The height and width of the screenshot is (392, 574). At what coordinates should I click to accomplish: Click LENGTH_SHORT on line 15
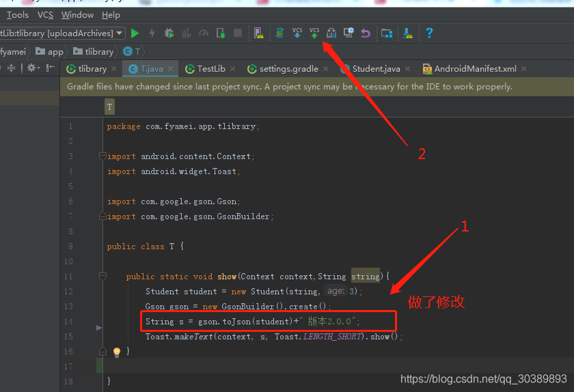[332, 337]
